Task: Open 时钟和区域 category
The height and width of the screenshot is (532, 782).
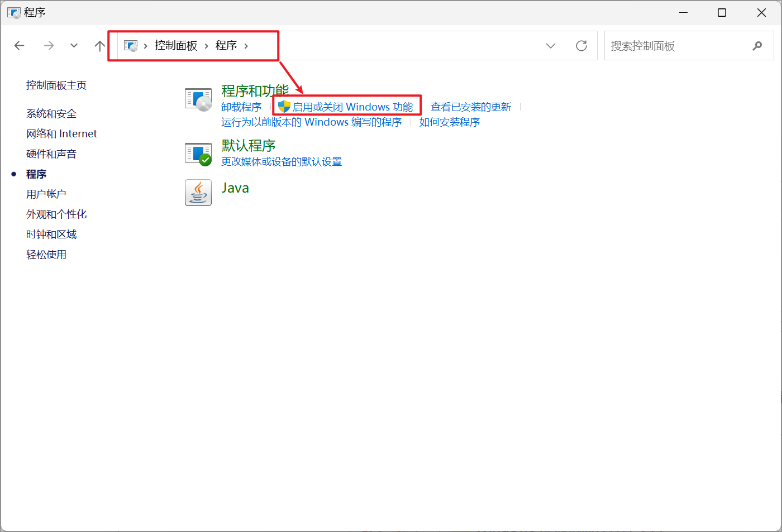Action: point(51,234)
